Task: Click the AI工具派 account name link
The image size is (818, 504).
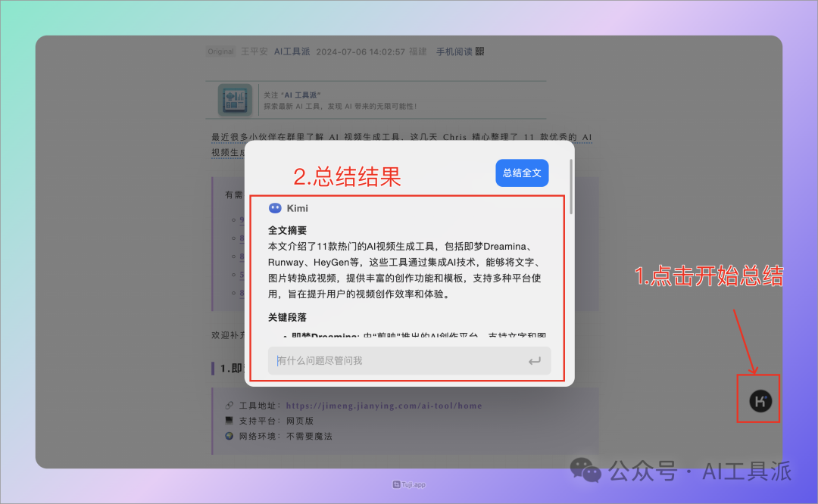Action: click(x=292, y=51)
